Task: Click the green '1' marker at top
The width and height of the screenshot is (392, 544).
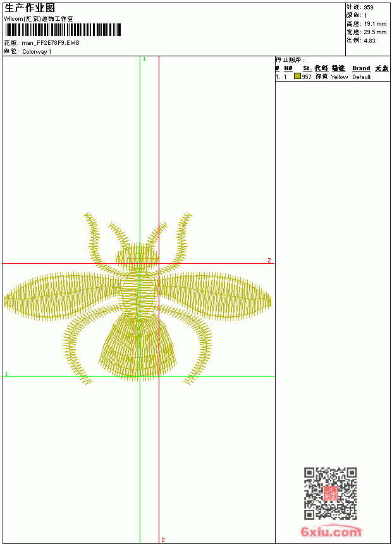Action: click(144, 59)
